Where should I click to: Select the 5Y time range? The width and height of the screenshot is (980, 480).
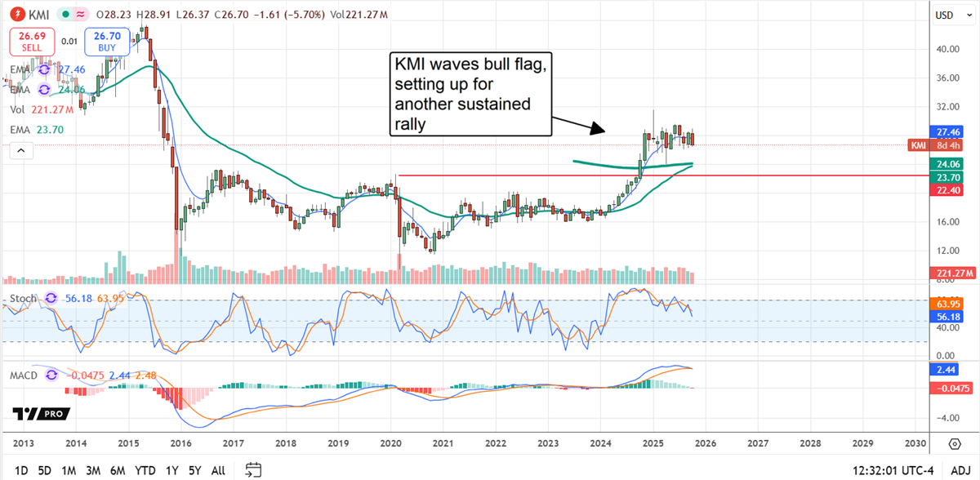pyautogui.click(x=194, y=470)
